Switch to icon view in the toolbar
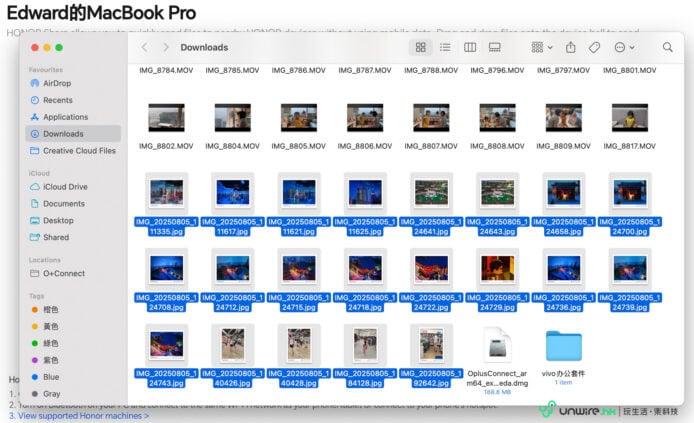 coord(421,47)
